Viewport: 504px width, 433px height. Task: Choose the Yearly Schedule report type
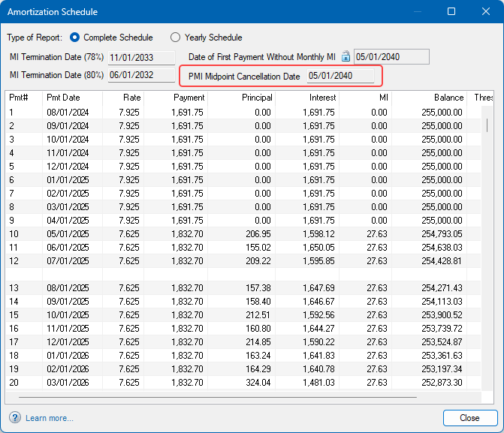coord(176,38)
